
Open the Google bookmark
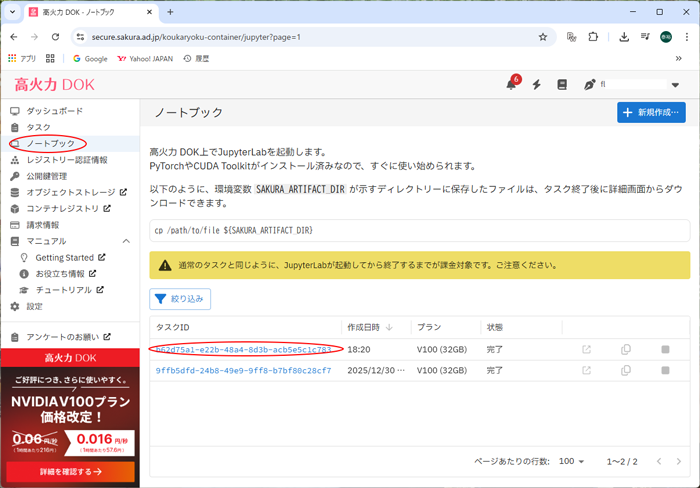[91, 58]
